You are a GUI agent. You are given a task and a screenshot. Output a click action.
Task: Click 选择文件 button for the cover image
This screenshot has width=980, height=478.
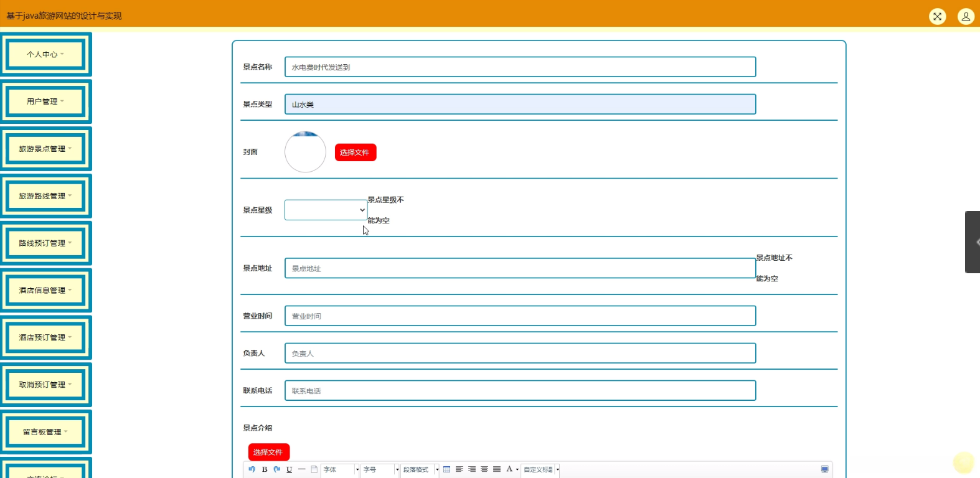(356, 152)
